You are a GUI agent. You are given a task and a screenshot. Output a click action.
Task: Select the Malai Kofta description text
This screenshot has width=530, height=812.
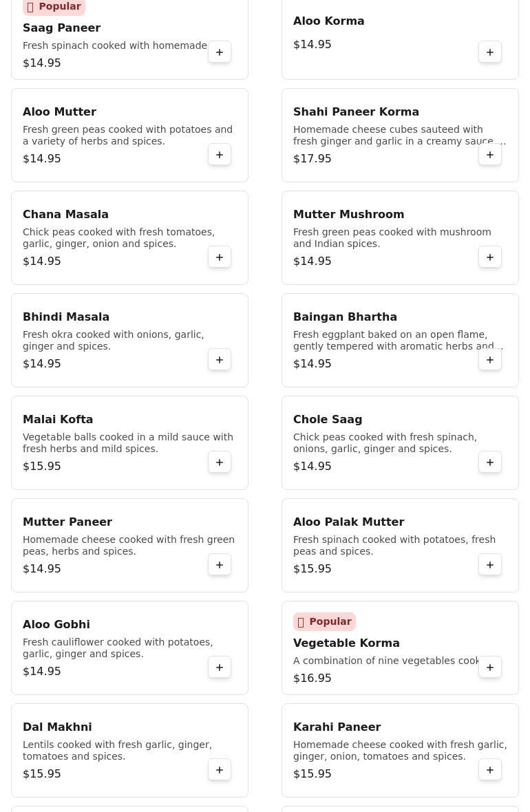pos(128,442)
